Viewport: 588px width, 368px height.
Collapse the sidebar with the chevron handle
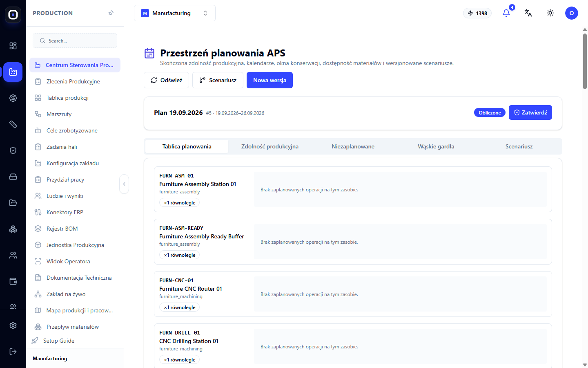124,184
